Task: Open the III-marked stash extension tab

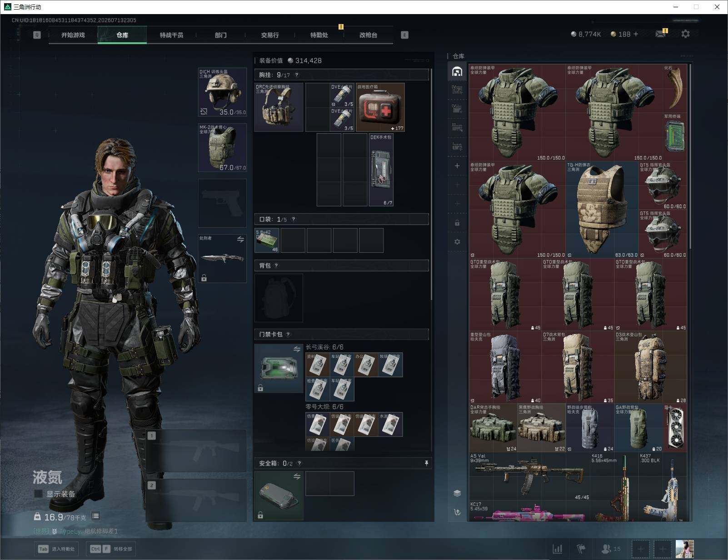Action: [x=457, y=128]
